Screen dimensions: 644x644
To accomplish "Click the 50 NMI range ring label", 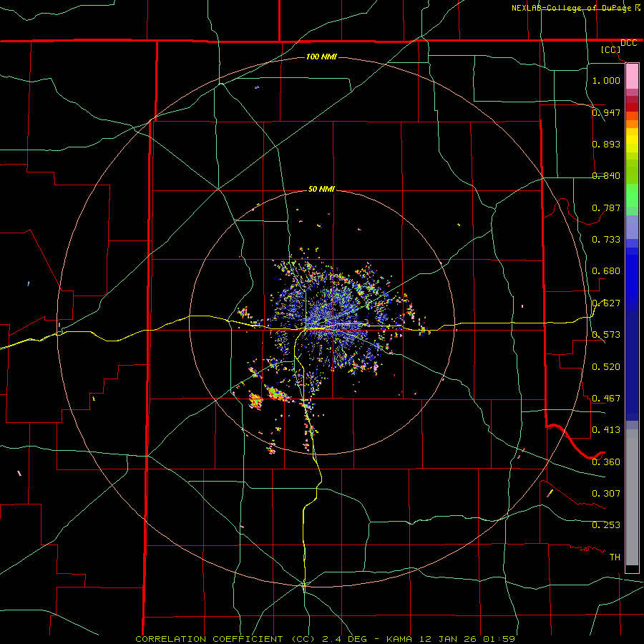I will [321, 189].
